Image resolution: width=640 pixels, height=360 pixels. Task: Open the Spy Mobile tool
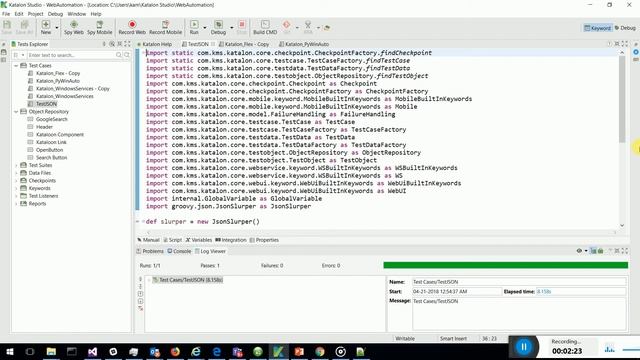[x=99, y=27]
